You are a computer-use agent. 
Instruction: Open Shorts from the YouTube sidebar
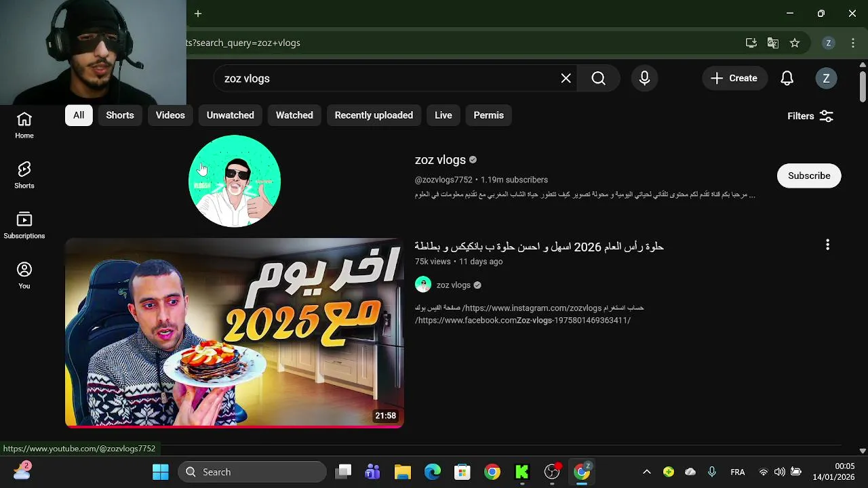24,176
